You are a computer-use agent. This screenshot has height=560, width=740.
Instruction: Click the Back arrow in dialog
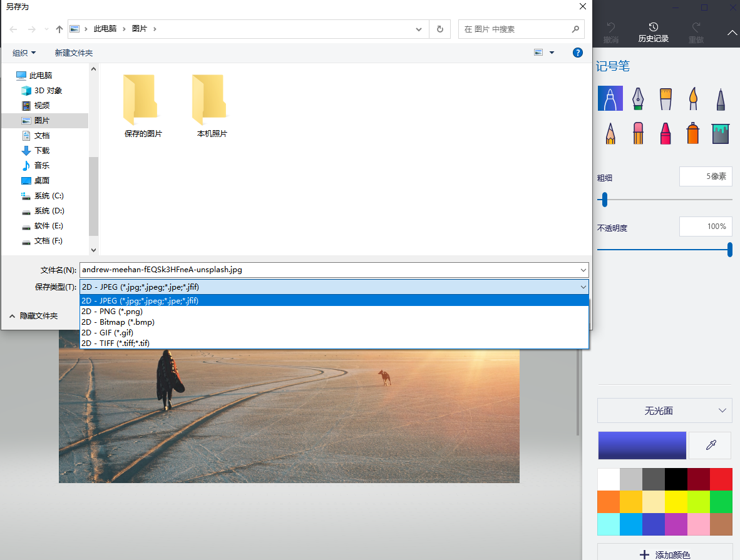tap(13, 29)
